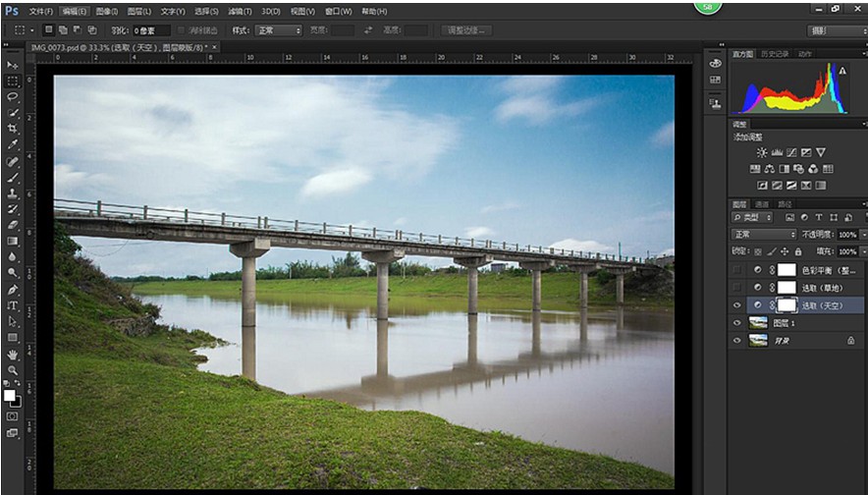Open the 填充 fill slider arrow
The width and height of the screenshot is (868, 495).
pos(862,252)
